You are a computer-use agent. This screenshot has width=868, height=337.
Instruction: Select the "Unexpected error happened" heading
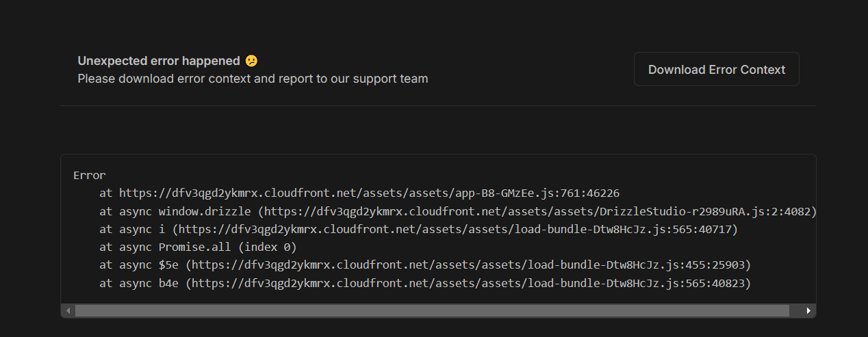(x=159, y=61)
